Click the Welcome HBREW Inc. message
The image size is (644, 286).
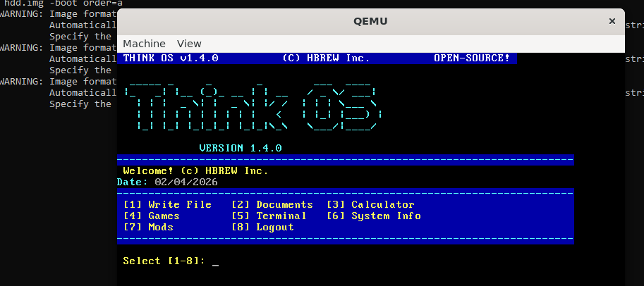(x=195, y=171)
